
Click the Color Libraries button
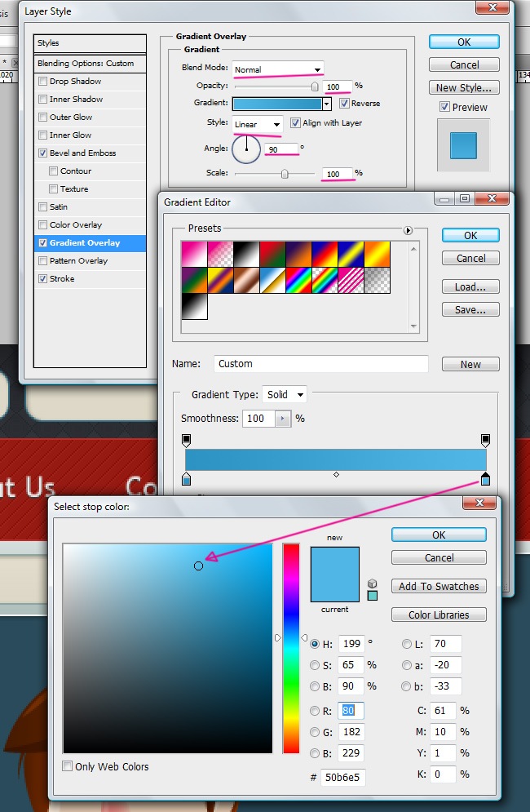(439, 615)
